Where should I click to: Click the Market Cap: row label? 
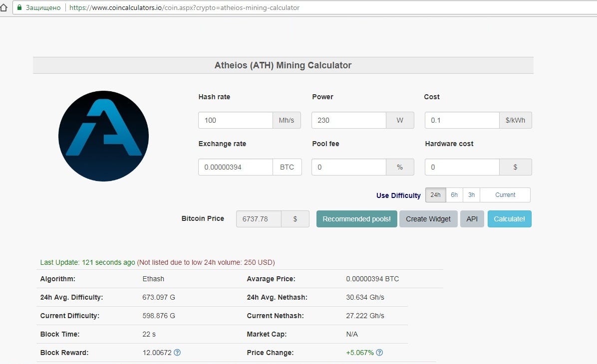(267, 335)
